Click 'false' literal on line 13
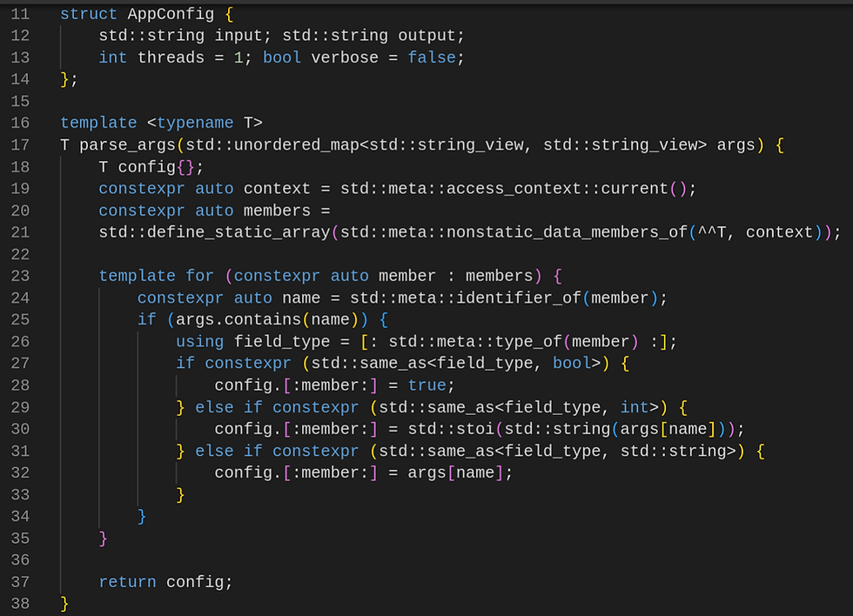This screenshot has width=853, height=616. tap(432, 57)
